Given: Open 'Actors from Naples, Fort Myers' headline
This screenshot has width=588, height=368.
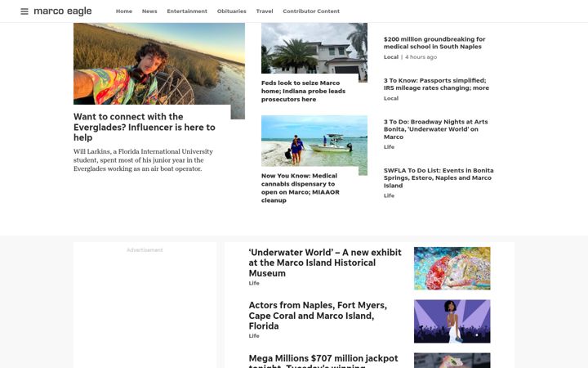Looking at the screenshot, I should click(318, 316).
